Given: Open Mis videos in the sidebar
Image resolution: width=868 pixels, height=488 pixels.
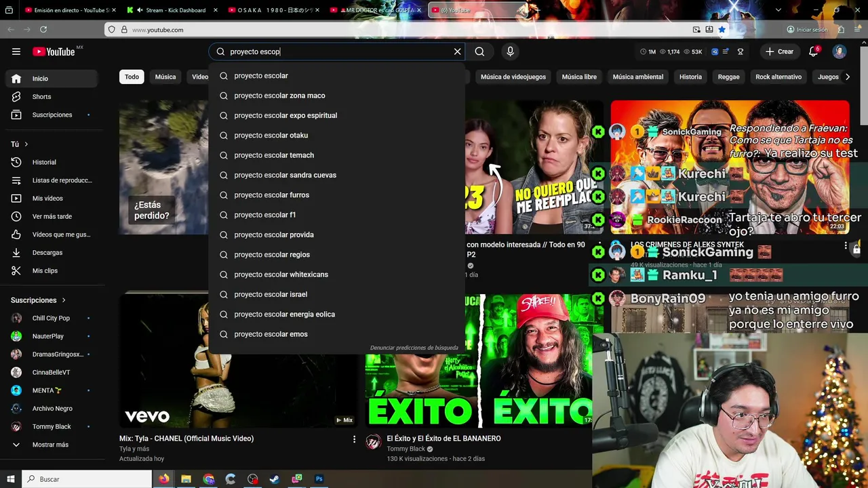Looking at the screenshot, I should point(52,198).
